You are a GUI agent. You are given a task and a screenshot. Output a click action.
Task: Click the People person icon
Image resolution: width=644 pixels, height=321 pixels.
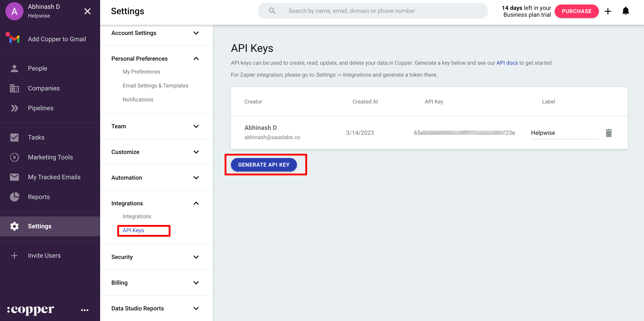click(x=14, y=69)
